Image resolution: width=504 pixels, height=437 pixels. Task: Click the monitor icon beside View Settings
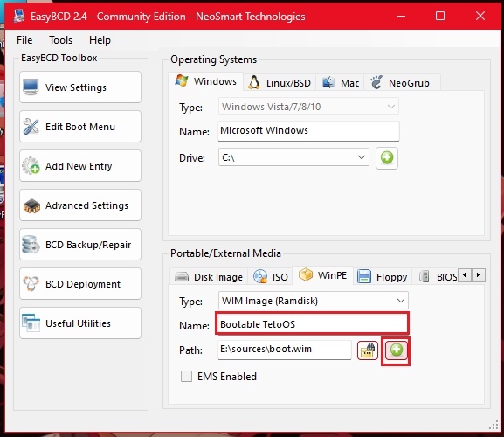coord(31,87)
